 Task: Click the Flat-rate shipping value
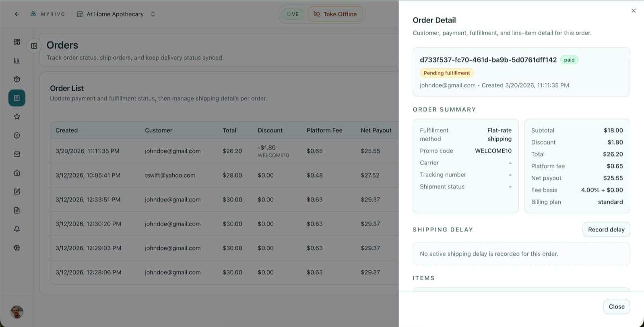point(500,135)
